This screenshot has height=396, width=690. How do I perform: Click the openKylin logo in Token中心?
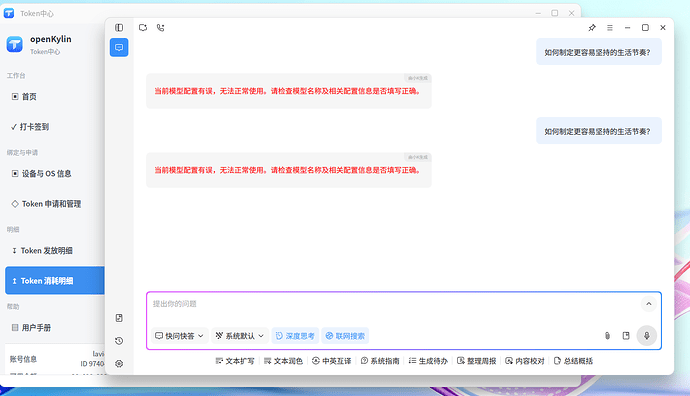[x=15, y=44]
